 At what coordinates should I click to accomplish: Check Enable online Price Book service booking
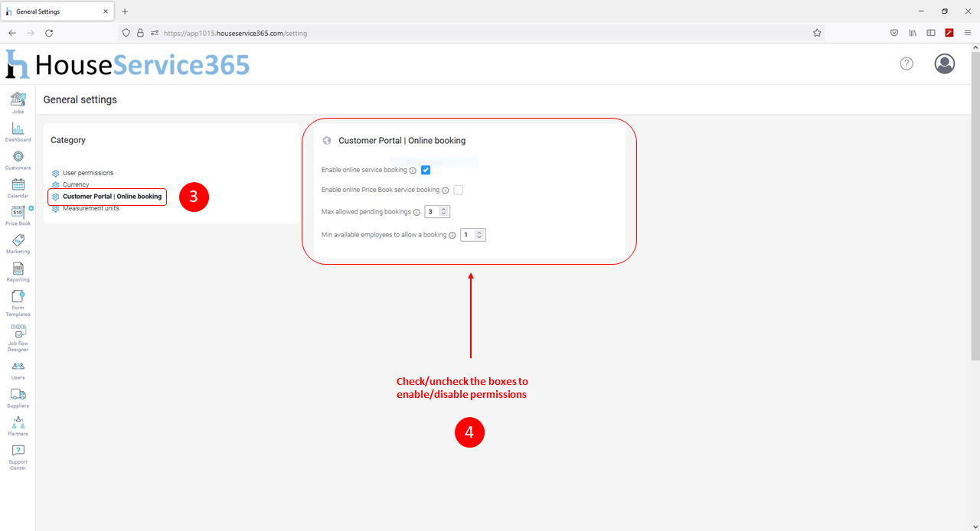tap(459, 190)
